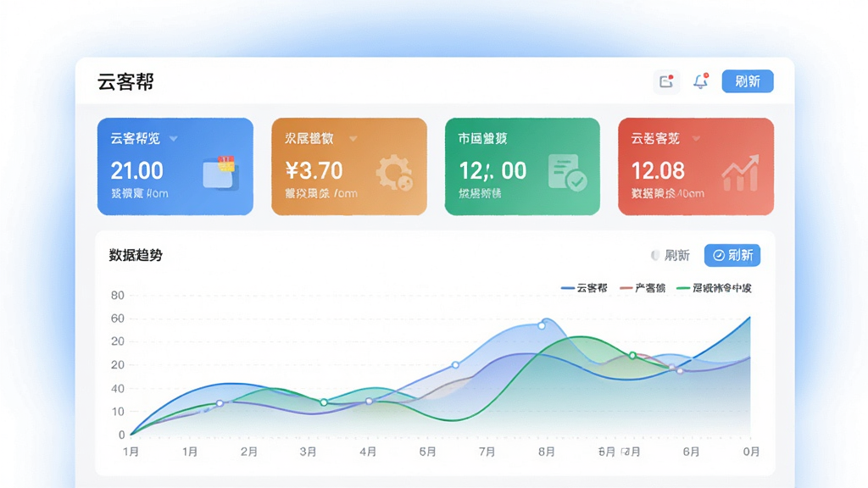This screenshot has height=488, width=868.
Task: Click the 7月 label on the x-axis
Action: [x=487, y=452]
